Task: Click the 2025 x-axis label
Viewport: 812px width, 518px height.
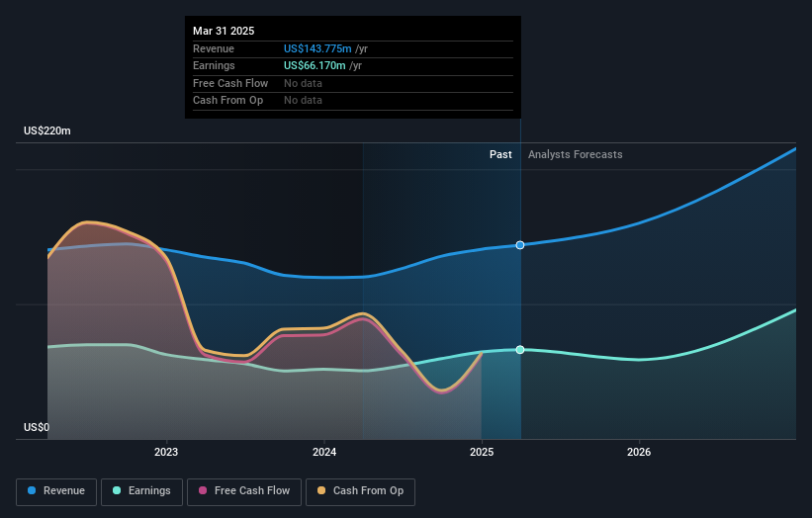Action: (482, 452)
